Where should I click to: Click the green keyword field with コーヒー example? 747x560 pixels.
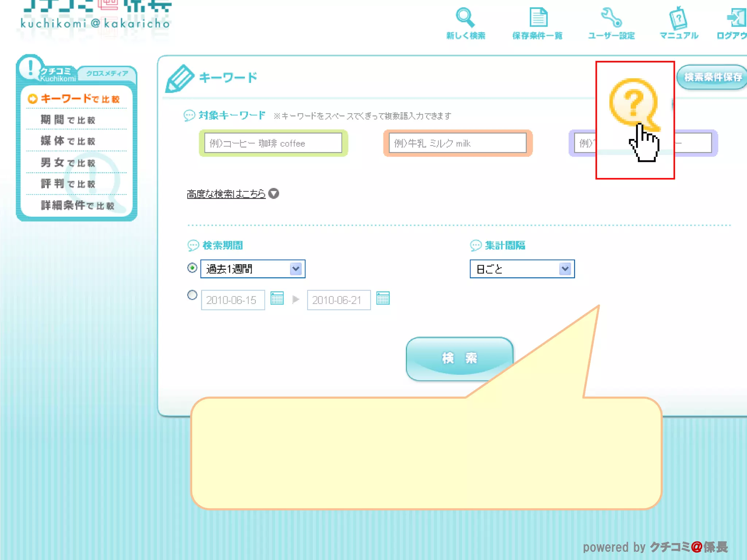pyautogui.click(x=273, y=143)
